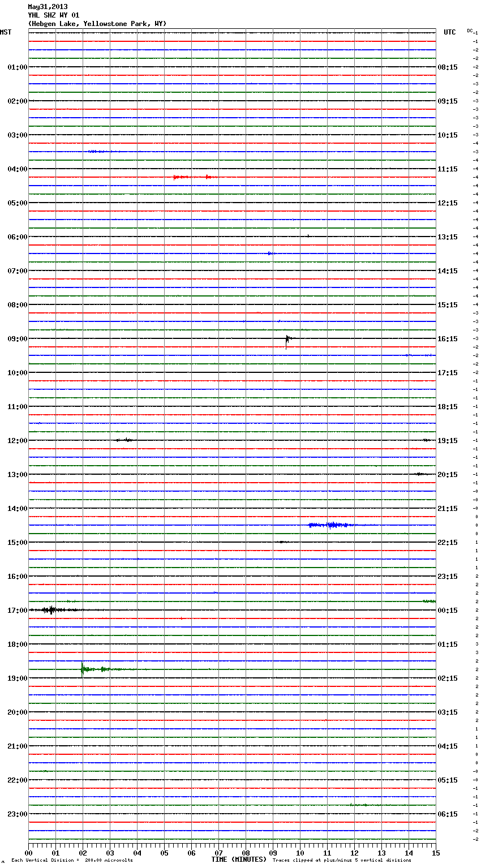The image size is (481, 868).
Task: Click the small blue burst on 06:30 trace
Action: tap(271, 253)
